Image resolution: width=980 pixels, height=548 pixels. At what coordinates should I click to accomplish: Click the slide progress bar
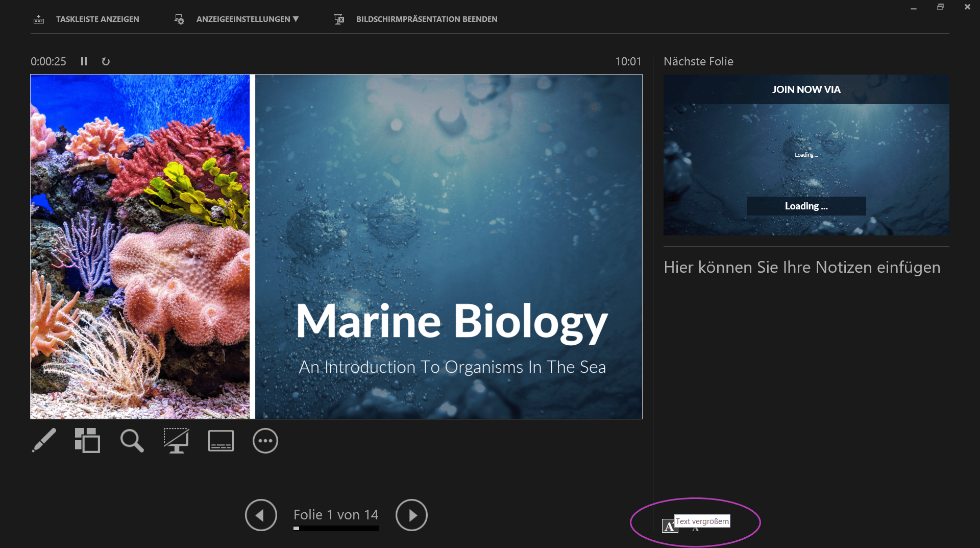tap(336, 529)
